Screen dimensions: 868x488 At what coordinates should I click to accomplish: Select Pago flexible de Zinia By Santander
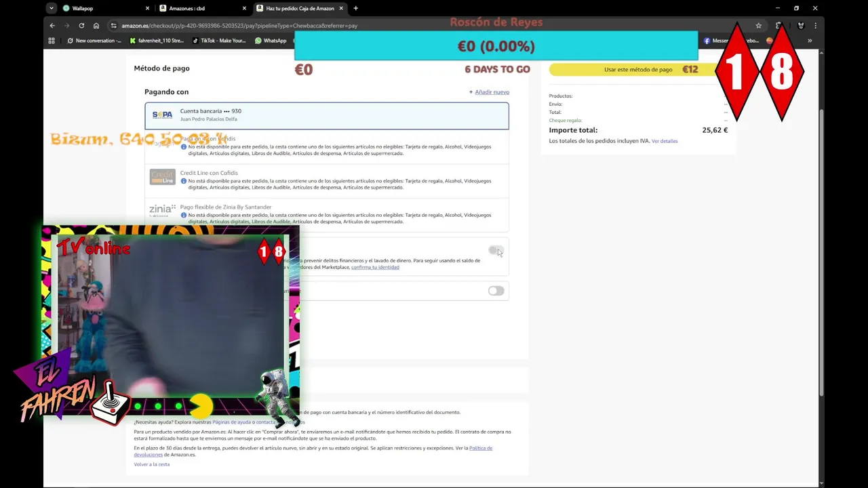coord(326,215)
